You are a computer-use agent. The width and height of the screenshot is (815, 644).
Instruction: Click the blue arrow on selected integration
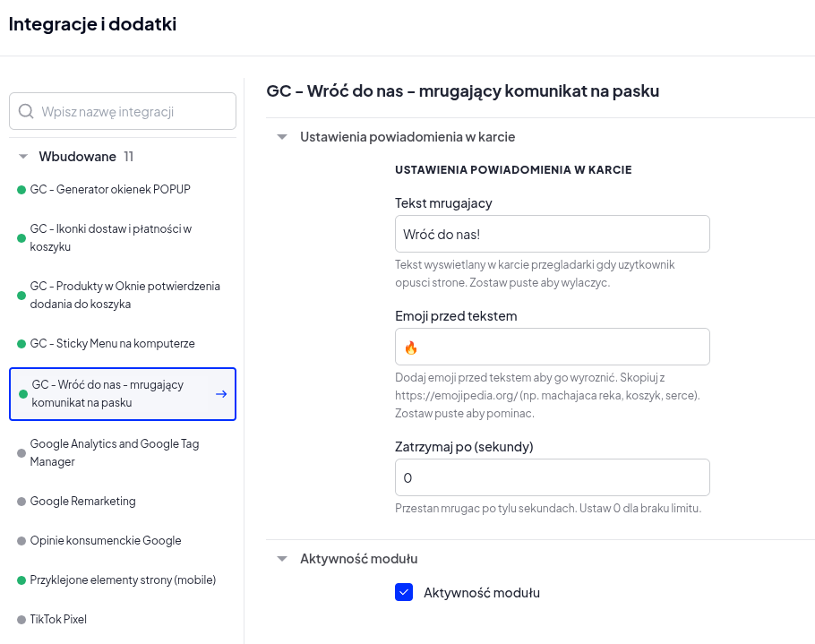[x=221, y=394]
